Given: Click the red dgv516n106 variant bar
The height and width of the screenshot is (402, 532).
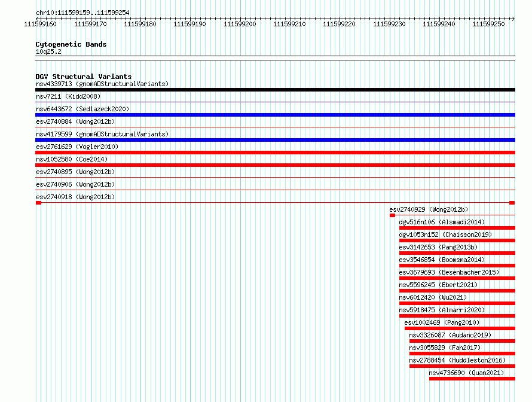Looking at the screenshot, I should (457, 228).
